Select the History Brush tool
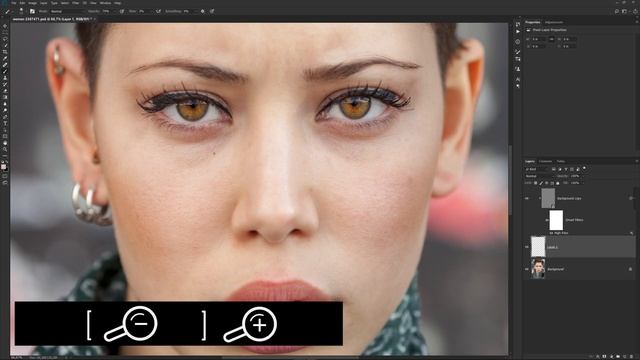The height and width of the screenshot is (360, 640). (5, 84)
